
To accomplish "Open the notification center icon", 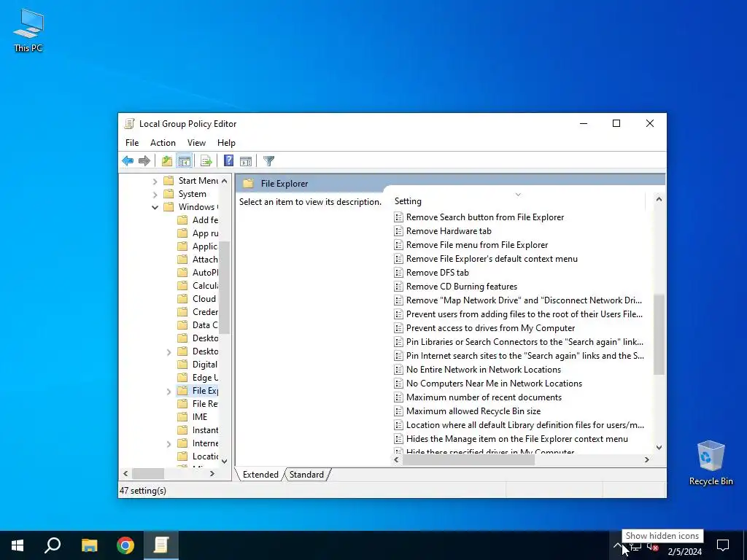I will click(x=723, y=545).
